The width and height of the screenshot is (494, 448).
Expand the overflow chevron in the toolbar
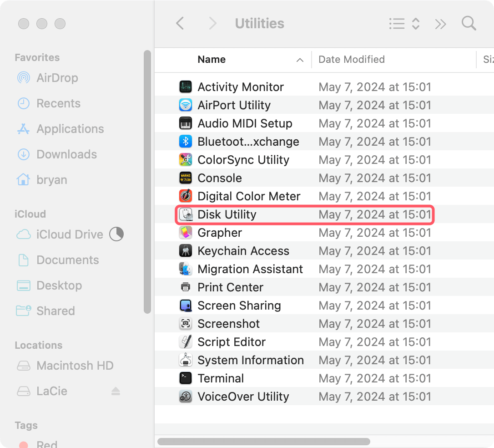coord(440,24)
